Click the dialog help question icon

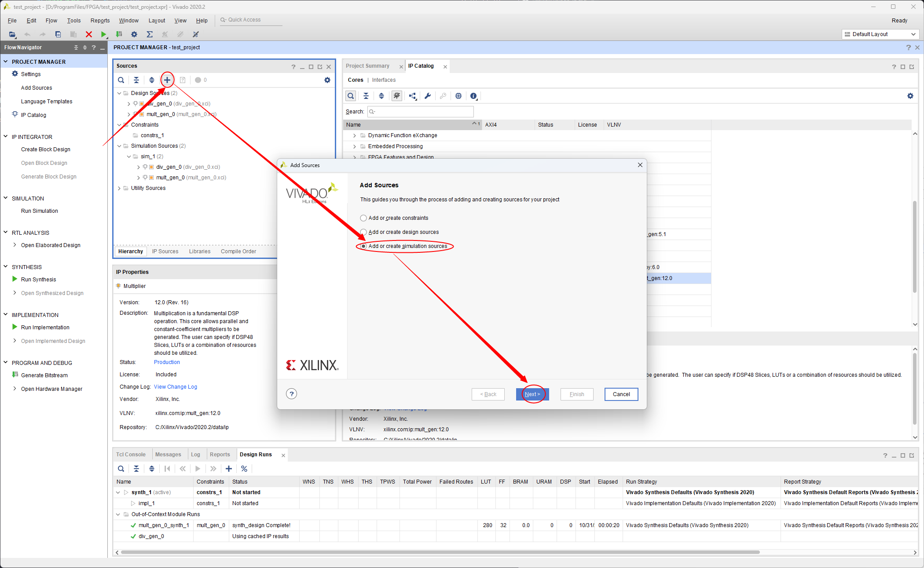pos(291,394)
